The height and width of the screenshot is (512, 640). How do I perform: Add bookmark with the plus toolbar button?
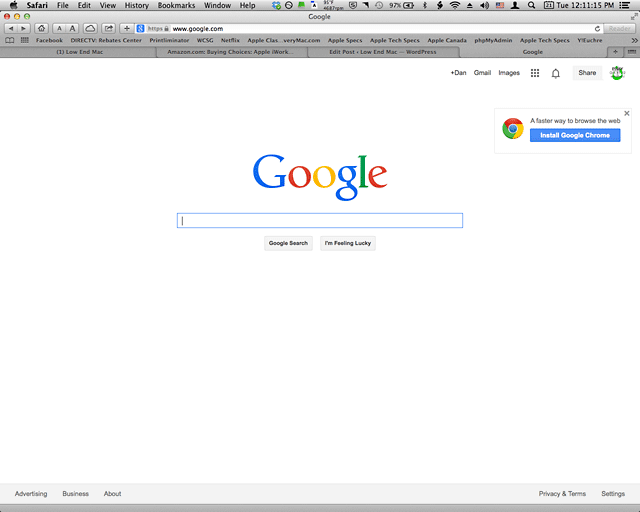point(127,29)
